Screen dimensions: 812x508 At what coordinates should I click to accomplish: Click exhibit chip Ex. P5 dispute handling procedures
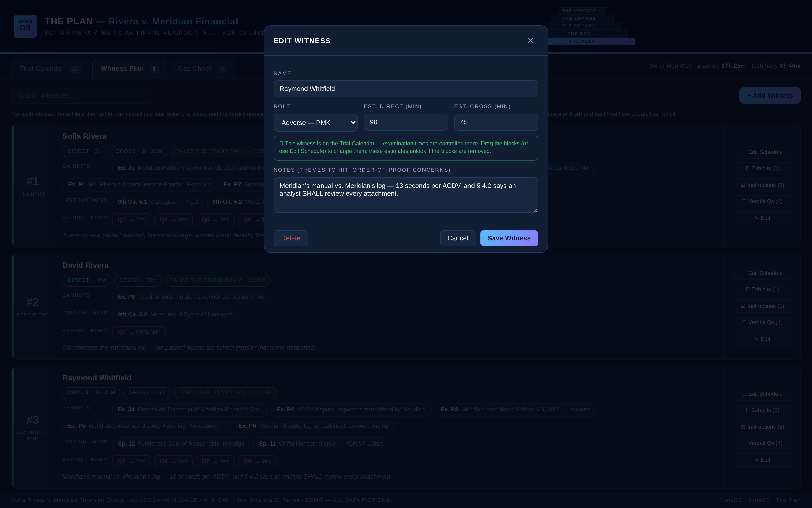[146, 426]
